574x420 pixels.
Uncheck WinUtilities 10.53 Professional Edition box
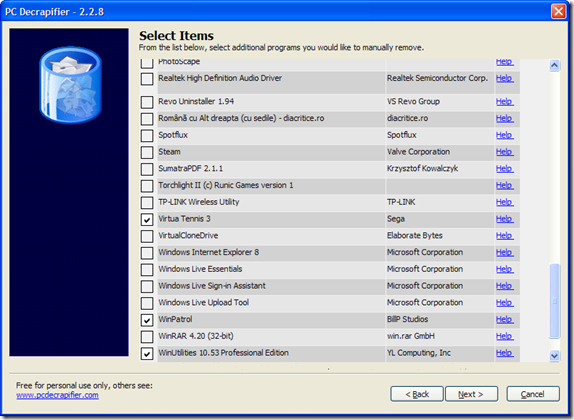(x=147, y=353)
